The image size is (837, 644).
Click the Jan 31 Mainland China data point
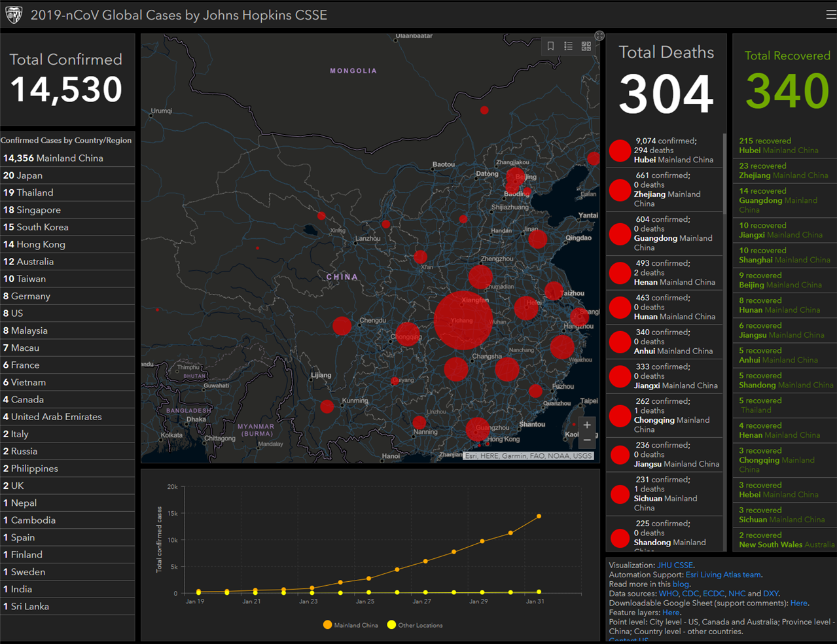click(539, 516)
